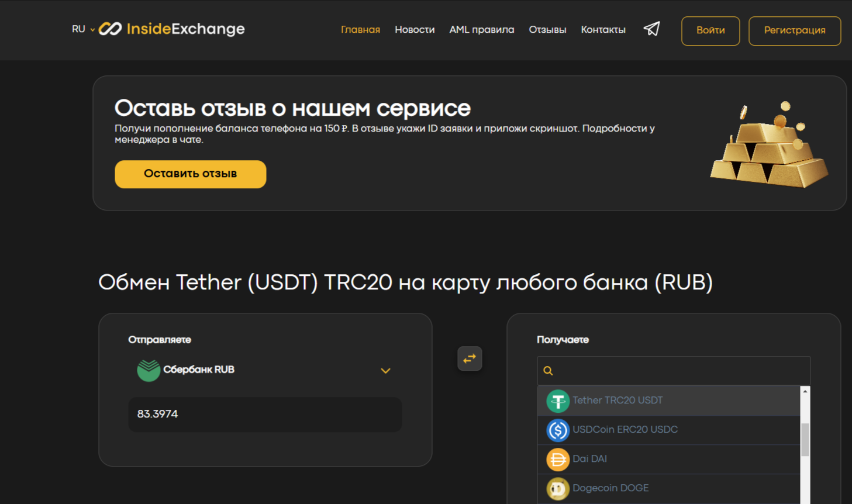The height and width of the screenshot is (504, 852).
Task: Open the Telegram paper plane icon
Action: point(651,29)
